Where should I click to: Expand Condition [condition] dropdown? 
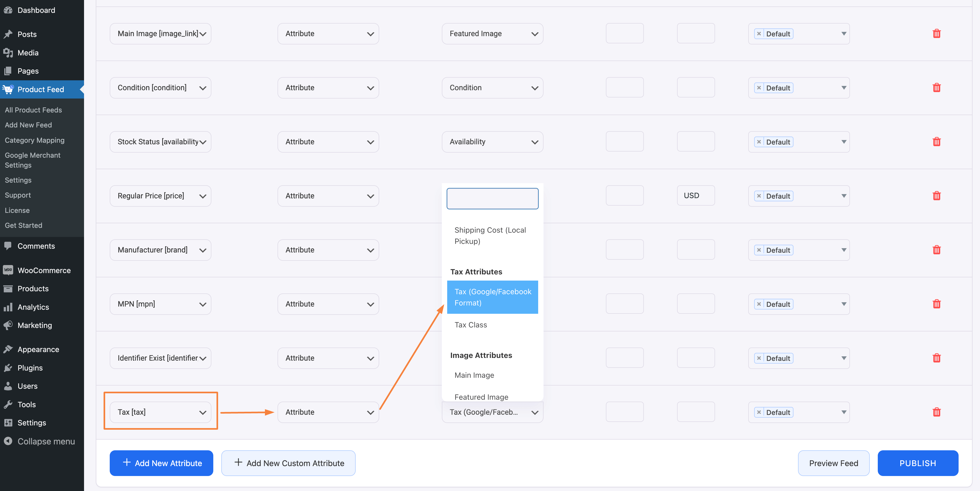pos(161,88)
